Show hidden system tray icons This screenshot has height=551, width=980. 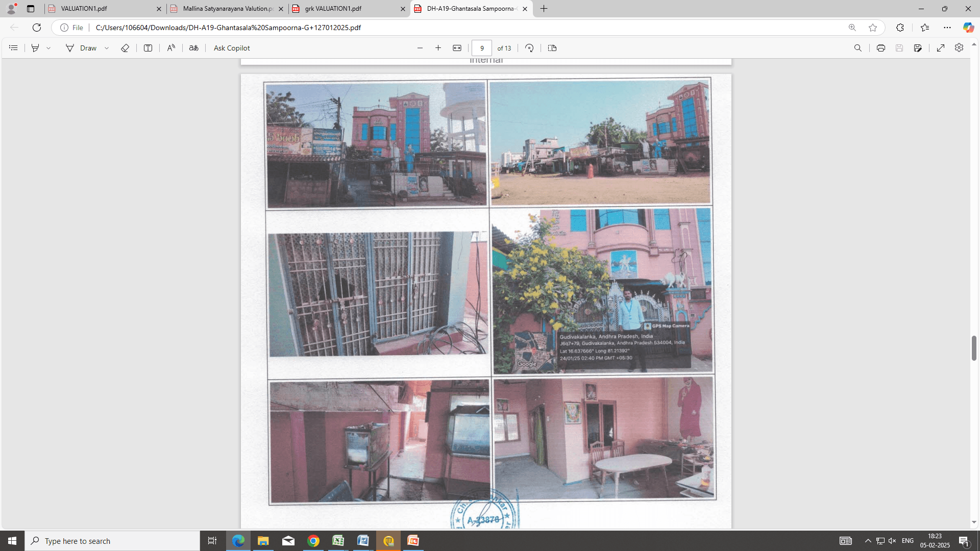pos(868,541)
